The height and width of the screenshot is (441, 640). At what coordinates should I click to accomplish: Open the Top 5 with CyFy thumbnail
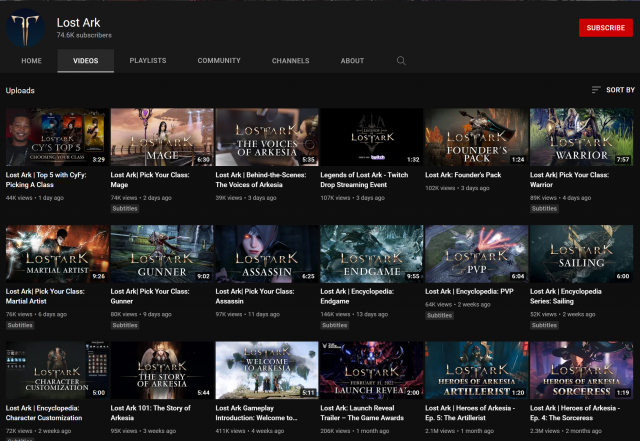(57, 137)
